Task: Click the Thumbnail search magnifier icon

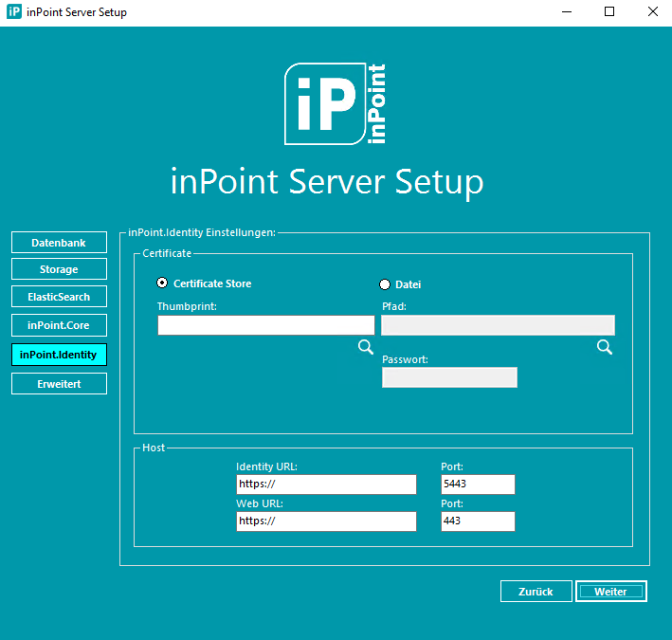Action: tap(366, 347)
